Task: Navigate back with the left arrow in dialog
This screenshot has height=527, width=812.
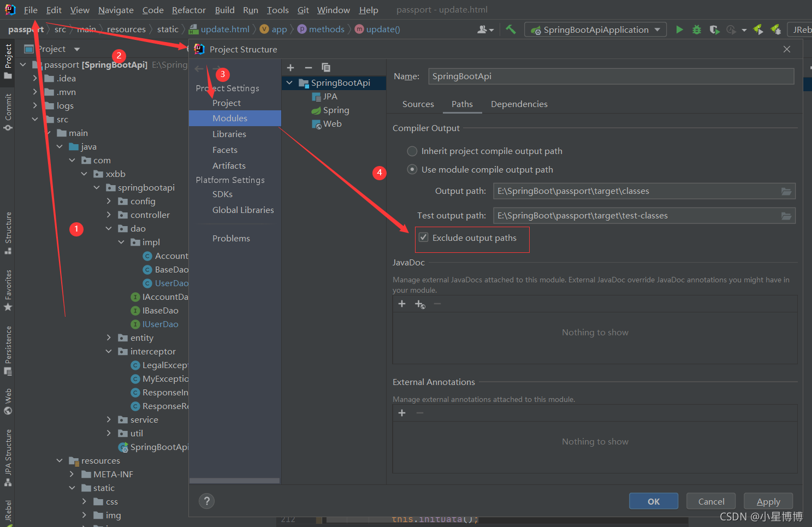Action: pyautogui.click(x=199, y=69)
